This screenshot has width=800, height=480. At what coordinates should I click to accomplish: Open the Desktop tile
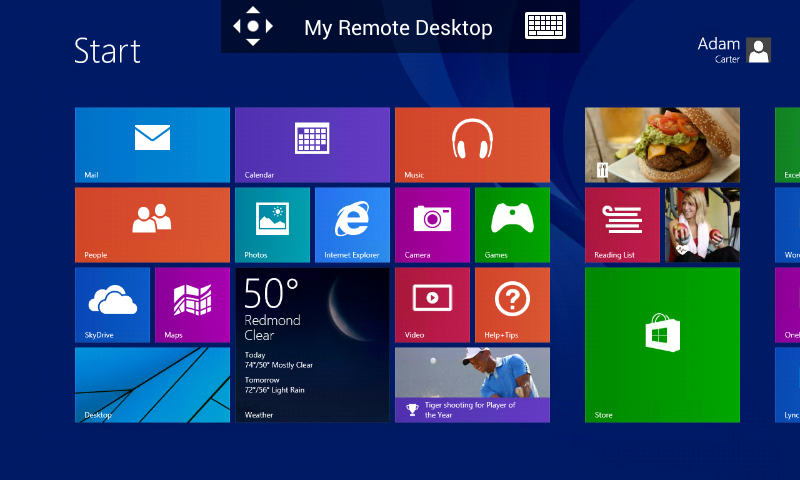152,385
